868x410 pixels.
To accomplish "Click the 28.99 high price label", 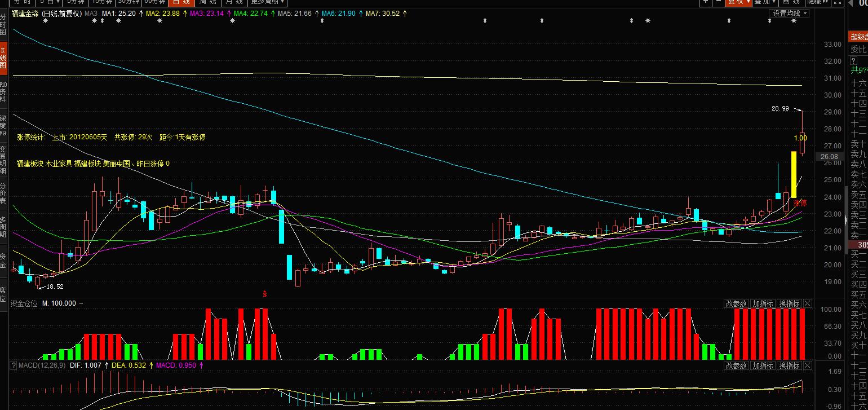I will click(780, 108).
